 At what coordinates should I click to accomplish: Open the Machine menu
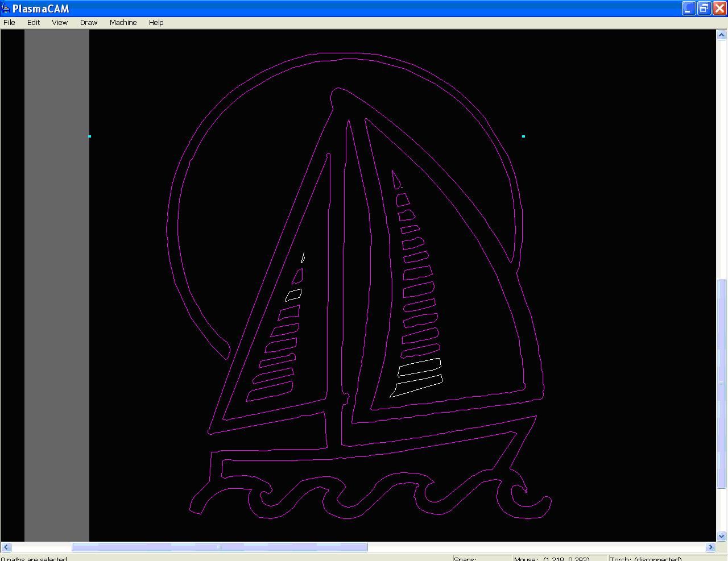123,22
